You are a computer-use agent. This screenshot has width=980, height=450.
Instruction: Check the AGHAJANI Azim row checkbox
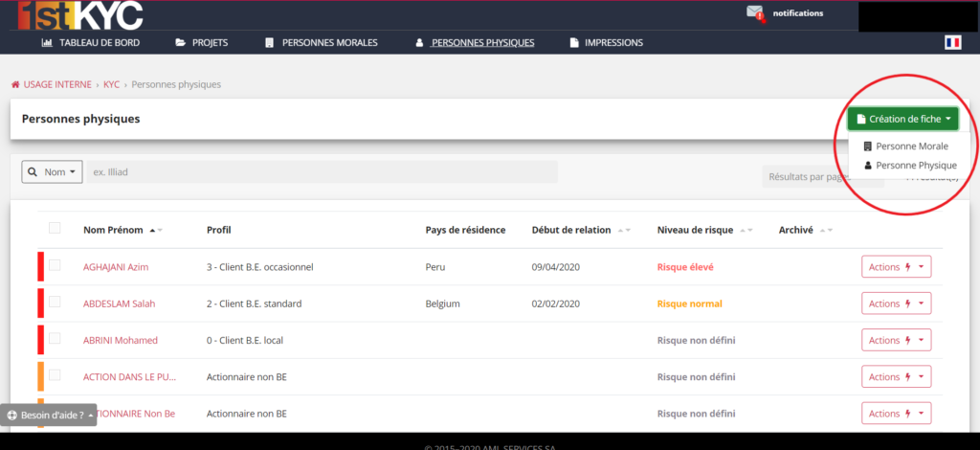pyautogui.click(x=55, y=265)
